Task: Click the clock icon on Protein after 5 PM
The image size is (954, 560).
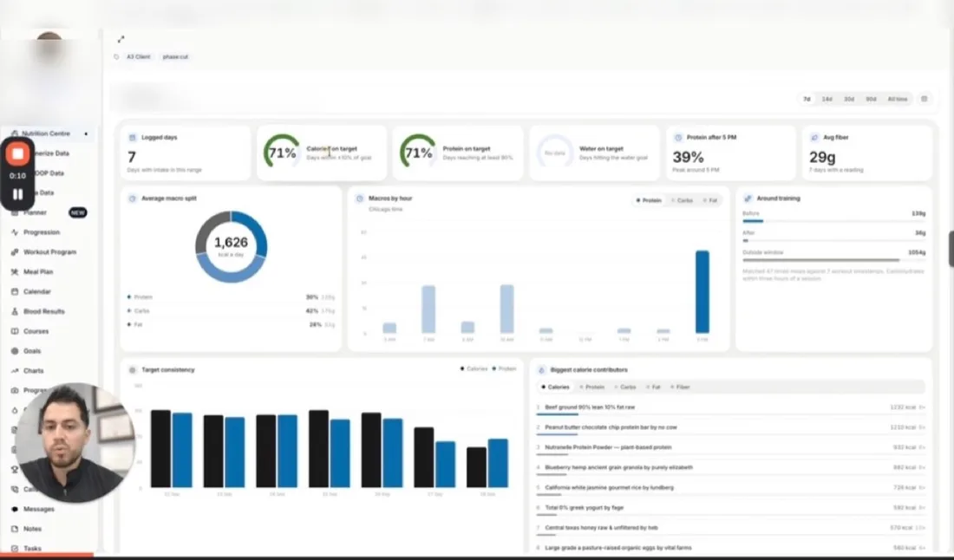Action: pos(678,138)
